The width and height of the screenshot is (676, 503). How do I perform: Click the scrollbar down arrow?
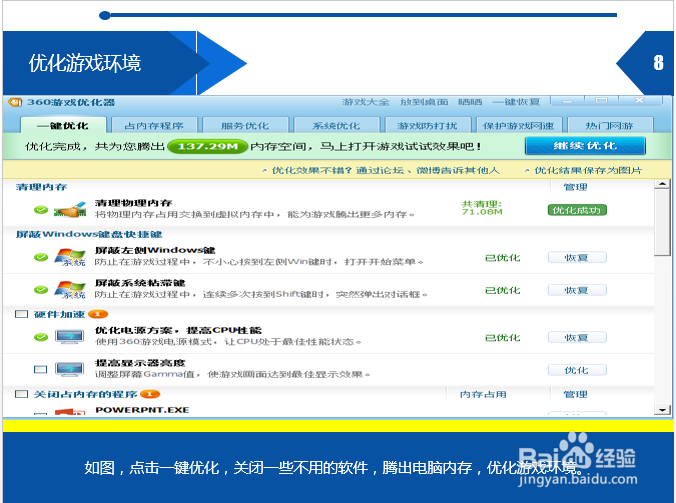pyautogui.click(x=663, y=409)
